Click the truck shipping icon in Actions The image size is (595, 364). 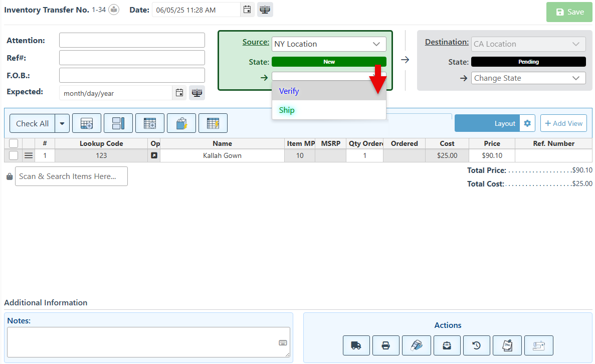point(356,345)
